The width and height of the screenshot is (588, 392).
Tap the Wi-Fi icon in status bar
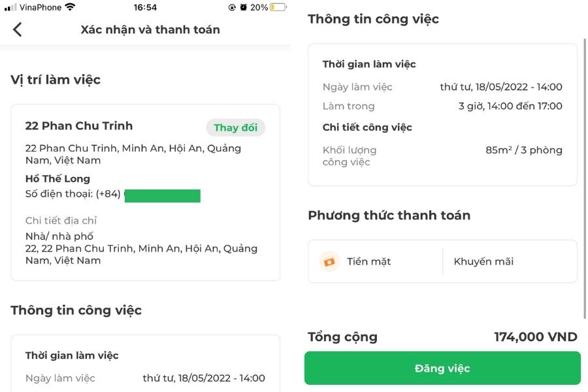pyautogui.click(x=70, y=7)
